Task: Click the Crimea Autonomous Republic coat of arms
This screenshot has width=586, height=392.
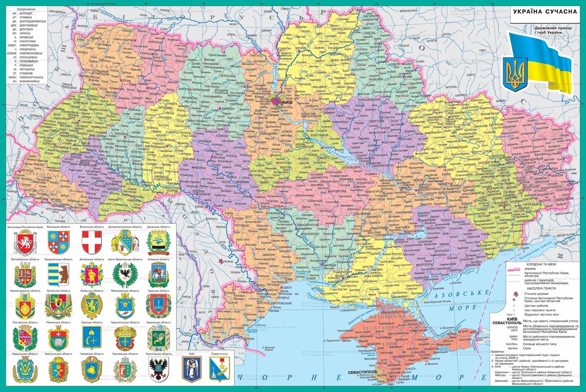Action: pos(25,243)
